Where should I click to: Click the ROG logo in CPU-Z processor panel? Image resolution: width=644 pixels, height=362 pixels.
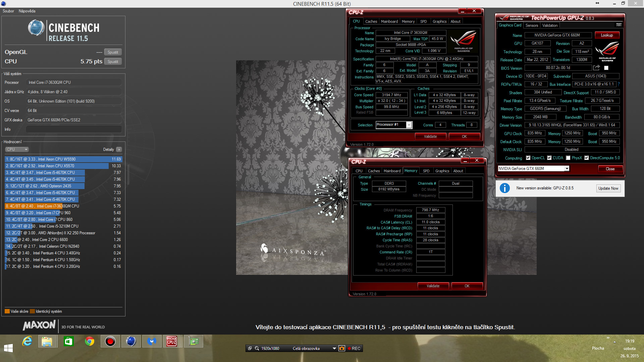[464, 41]
